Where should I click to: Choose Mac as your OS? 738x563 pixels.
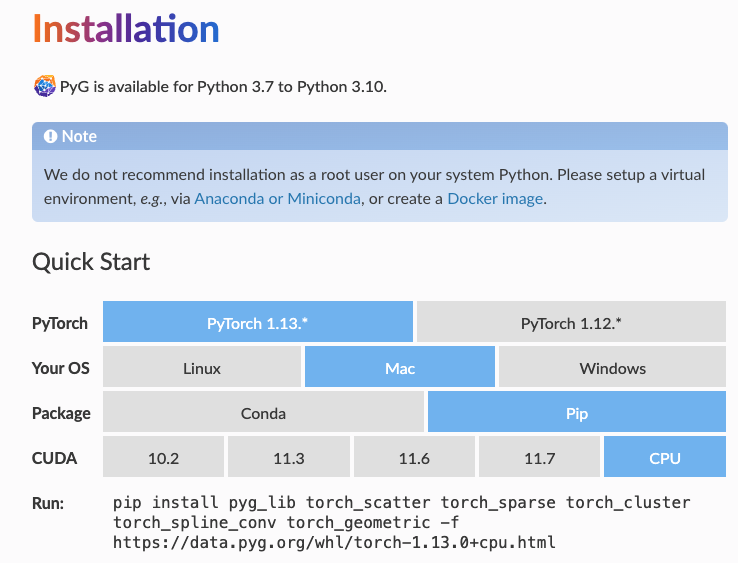pyautogui.click(x=400, y=367)
